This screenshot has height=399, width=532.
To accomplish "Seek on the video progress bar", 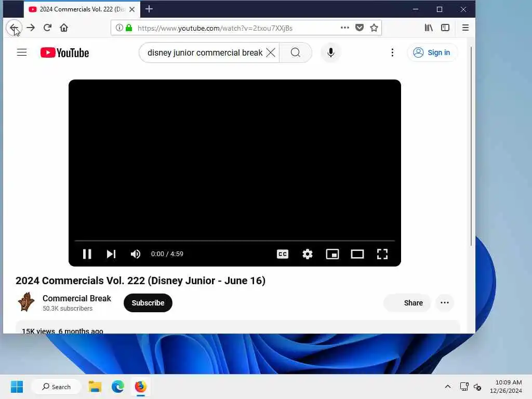I will click(x=234, y=241).
